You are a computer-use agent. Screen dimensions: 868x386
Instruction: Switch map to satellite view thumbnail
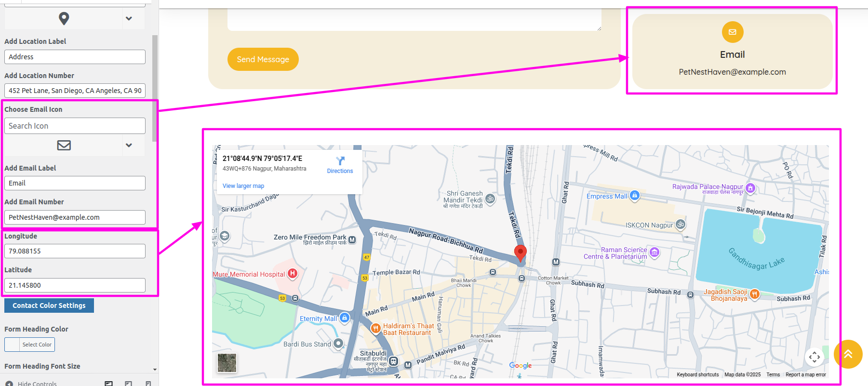pos(227,363)
